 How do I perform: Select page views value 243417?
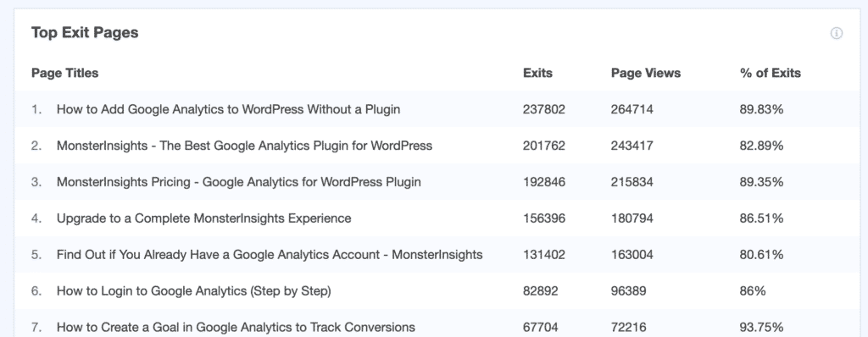point(632,146)
